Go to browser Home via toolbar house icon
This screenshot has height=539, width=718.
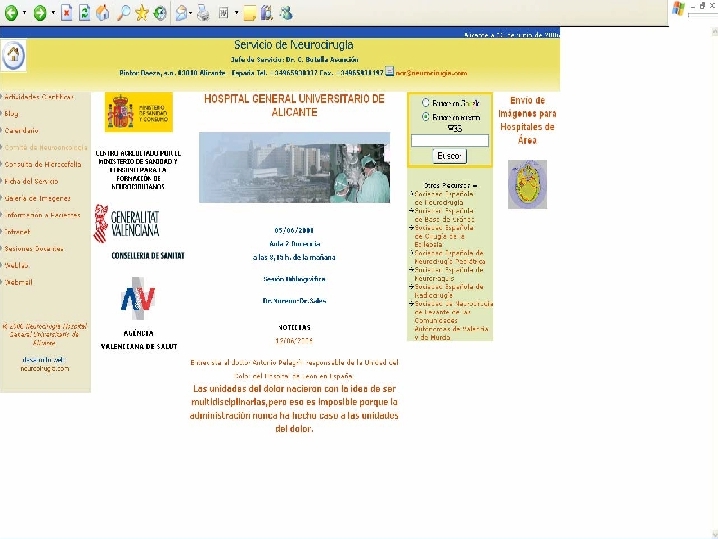tap(103, 13)
